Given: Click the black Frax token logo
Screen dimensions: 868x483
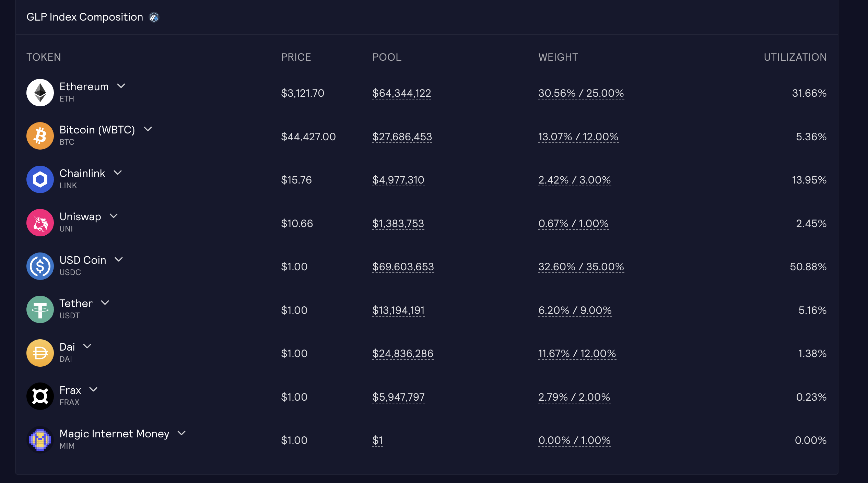Looking at the screenshot, I should [x=40, y=396].
